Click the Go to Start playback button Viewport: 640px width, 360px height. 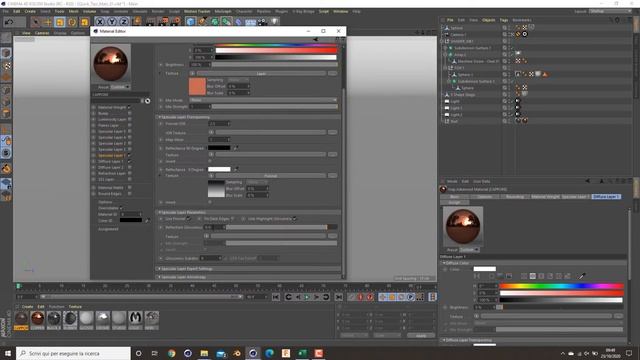click(x=276, y=297)
